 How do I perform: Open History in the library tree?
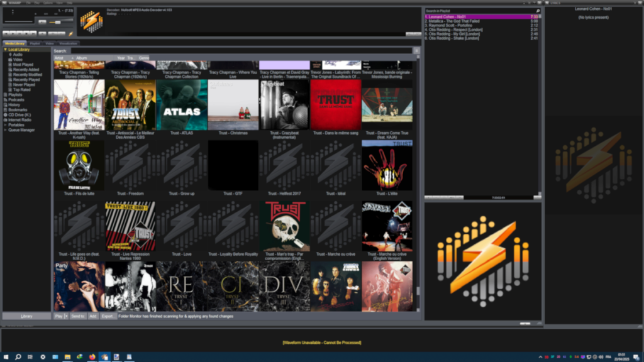click(14, 105)
